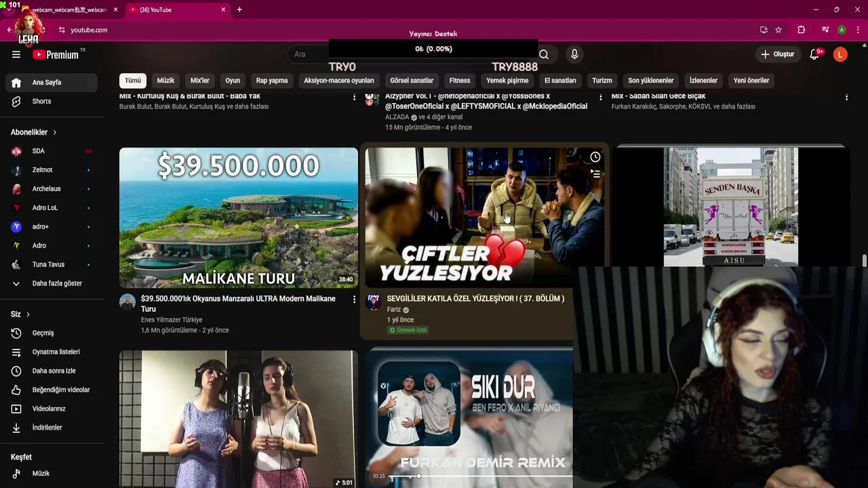868x488 pixels.
Task: Select the Müzik filter chip
Action: click(x=165, y=81)
